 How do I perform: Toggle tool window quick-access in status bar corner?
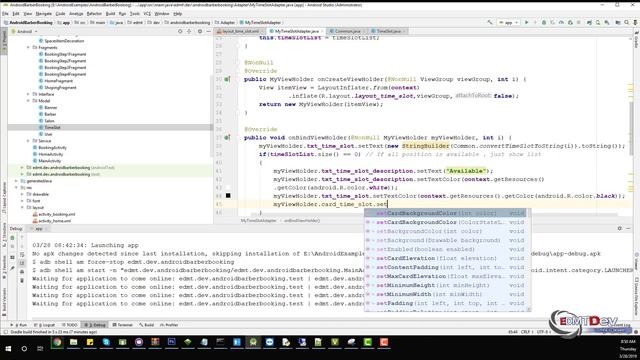pyautogui.click(x=5, y=332)
